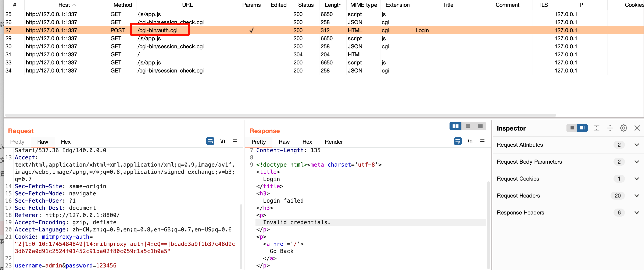
Task: Expand Request Body Parameters section
Action: tap(637, 162)
